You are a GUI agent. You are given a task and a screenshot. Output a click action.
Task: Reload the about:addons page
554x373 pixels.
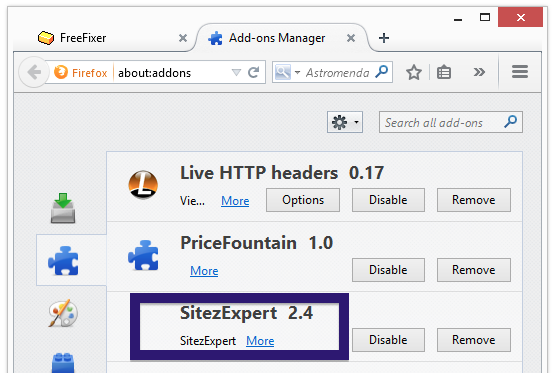pyautogui.click(x=254, y=72)
